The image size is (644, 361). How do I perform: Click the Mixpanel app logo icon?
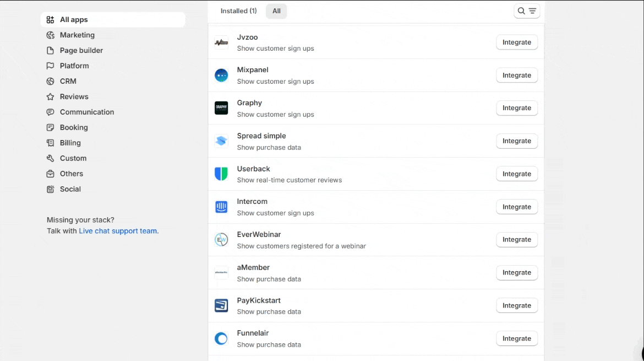tap(221, 76)
